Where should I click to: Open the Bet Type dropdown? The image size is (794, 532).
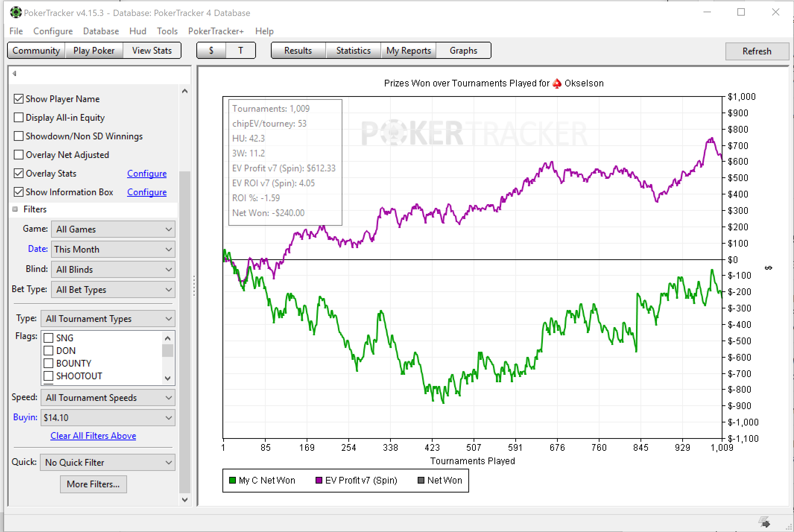(113, 289)
